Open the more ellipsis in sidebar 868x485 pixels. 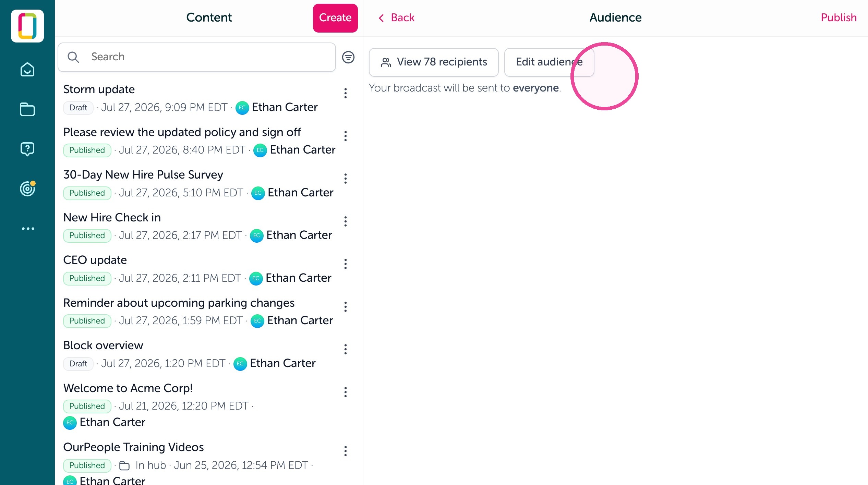tap(28, 229)
